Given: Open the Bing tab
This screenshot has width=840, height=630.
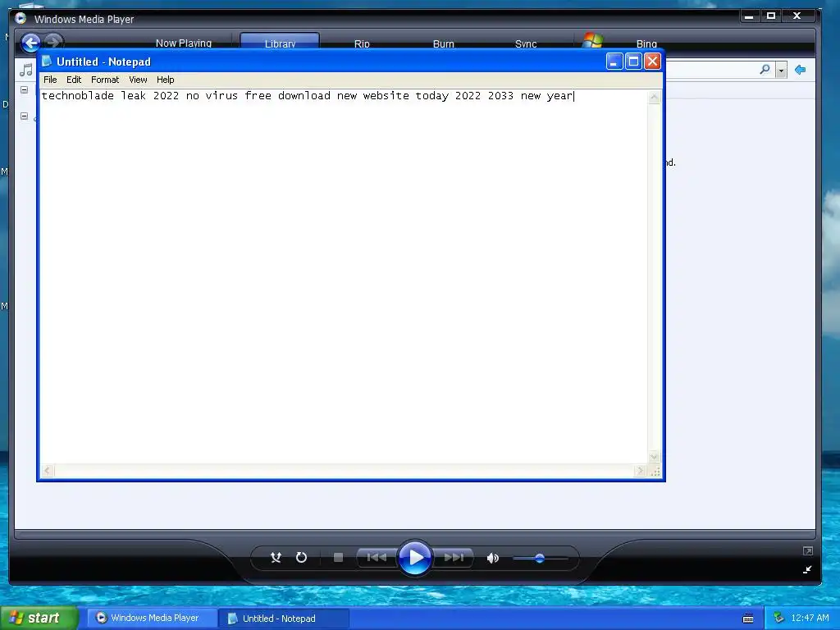Looking at the screenshot, I should click(x=646, y=43).
